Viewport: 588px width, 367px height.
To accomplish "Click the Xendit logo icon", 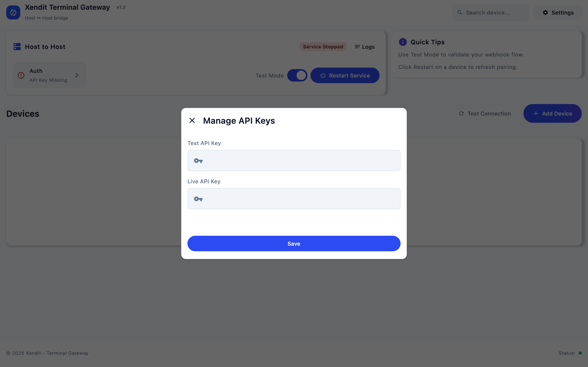I will pos(13,12).
